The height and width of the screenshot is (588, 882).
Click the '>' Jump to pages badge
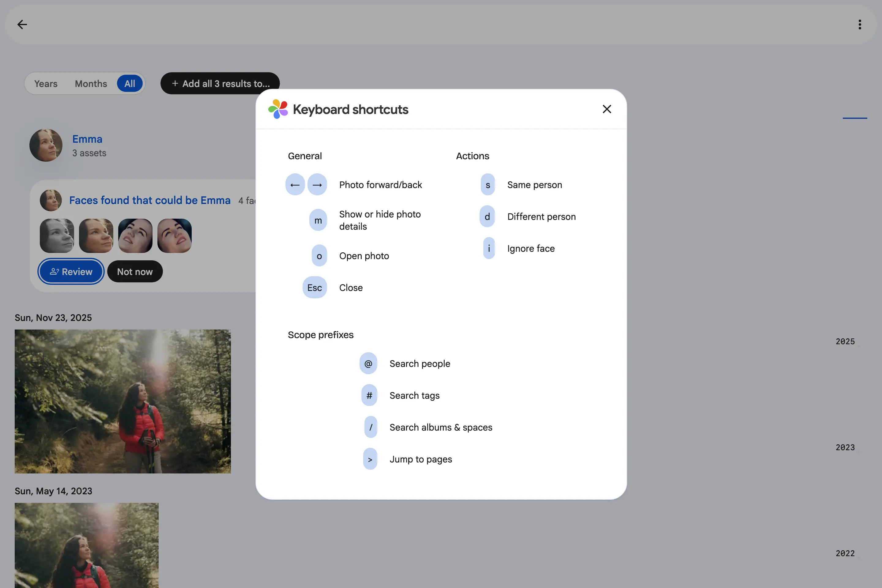click(x=370, y=459)
